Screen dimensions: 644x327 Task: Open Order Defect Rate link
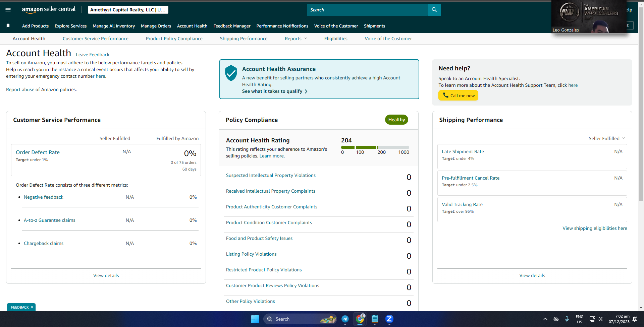[x=38, y=152]
